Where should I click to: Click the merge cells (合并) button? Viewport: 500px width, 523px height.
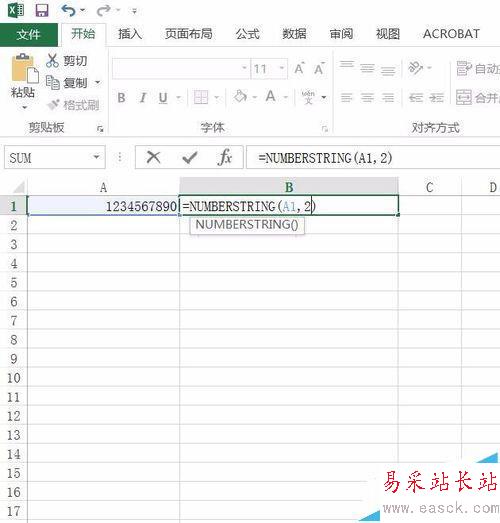[478, 97]
